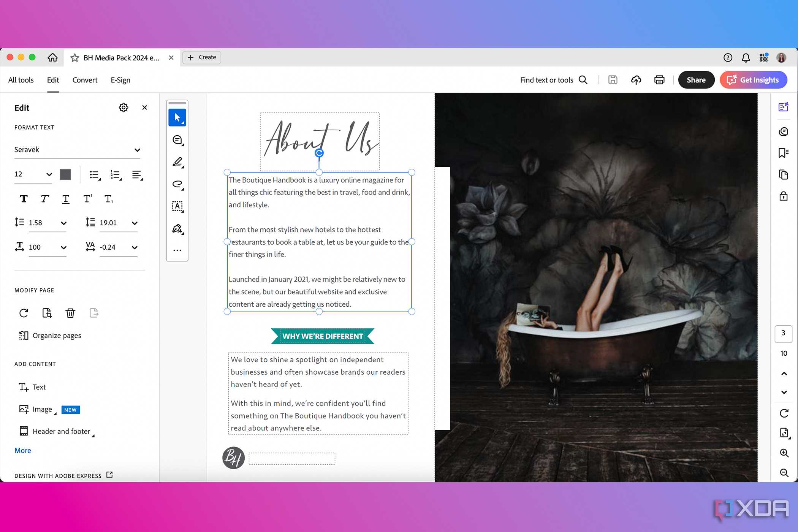Click the Create new tab button
Screen dimensions: 798x532
(x=202, y=57)
